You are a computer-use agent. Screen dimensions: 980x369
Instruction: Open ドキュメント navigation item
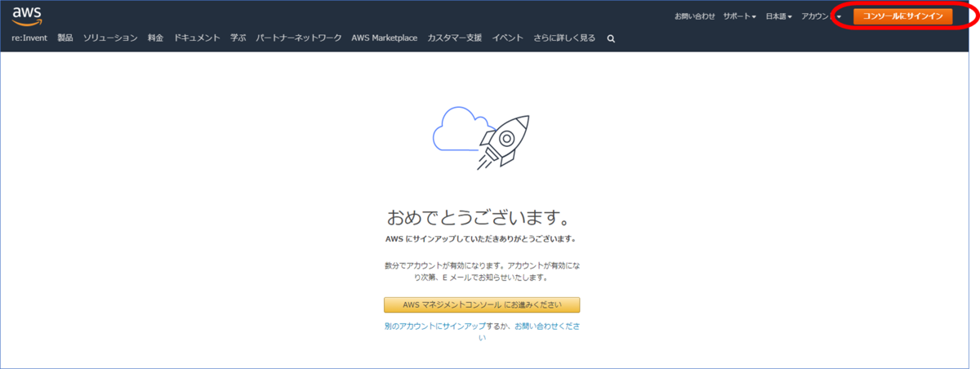click(197, 38)
